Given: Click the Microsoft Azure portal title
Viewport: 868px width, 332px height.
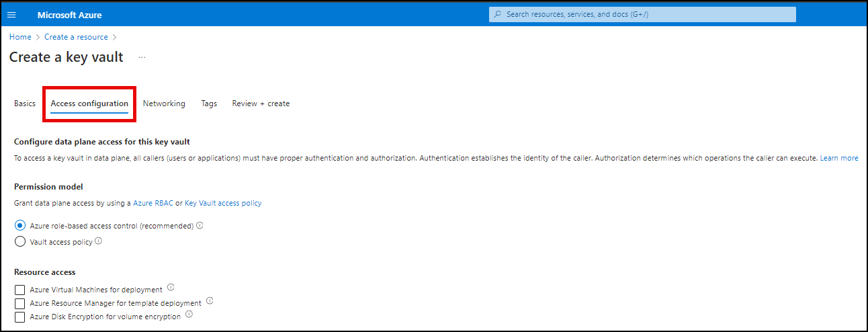Looking at the screenshot, I should pos(70,15).
